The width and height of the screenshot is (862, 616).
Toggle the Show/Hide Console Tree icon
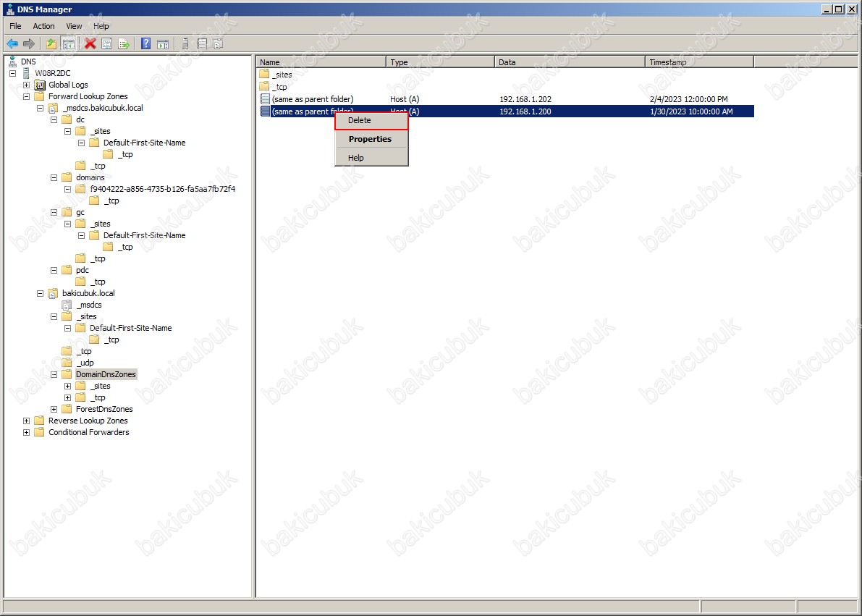(68, 44)
